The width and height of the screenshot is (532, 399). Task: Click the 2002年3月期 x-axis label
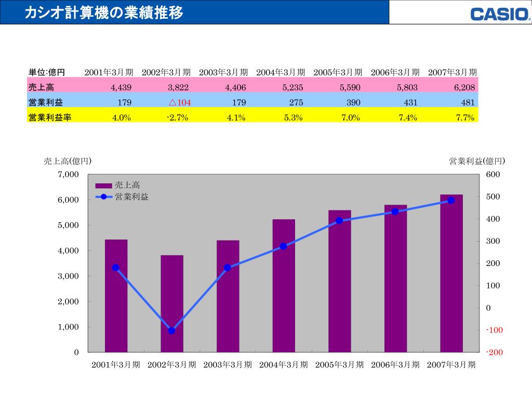tap(171, 365)
